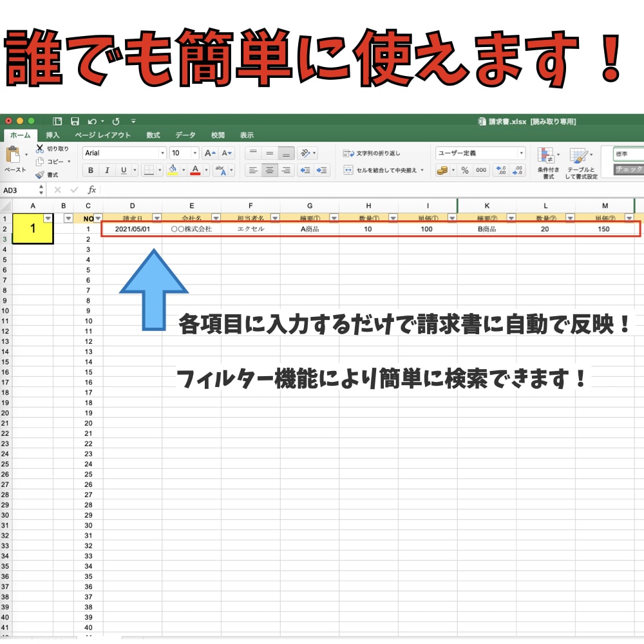Switch to the ページ レイアウト tab
This screenshot has height=644, width=644.
pyautogui.click(x=102, y=135)
